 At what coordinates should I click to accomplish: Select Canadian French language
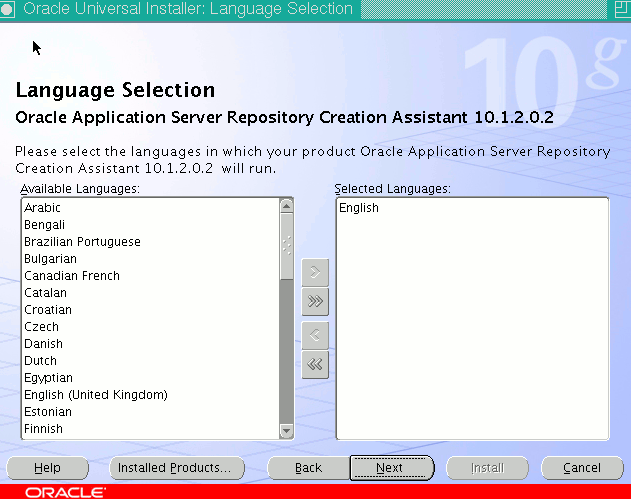tap(151, 276)
